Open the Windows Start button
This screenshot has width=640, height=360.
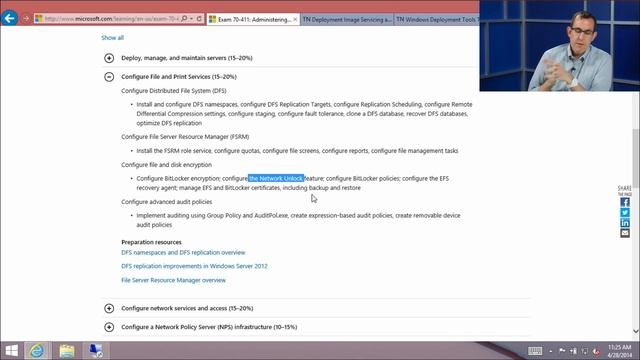pyautogui.click(x=11, y=351)
